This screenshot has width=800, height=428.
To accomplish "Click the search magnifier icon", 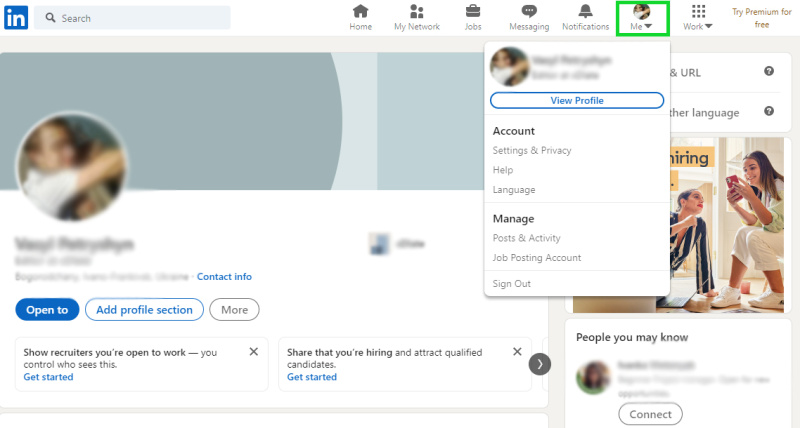I will [x=51, y=18].
